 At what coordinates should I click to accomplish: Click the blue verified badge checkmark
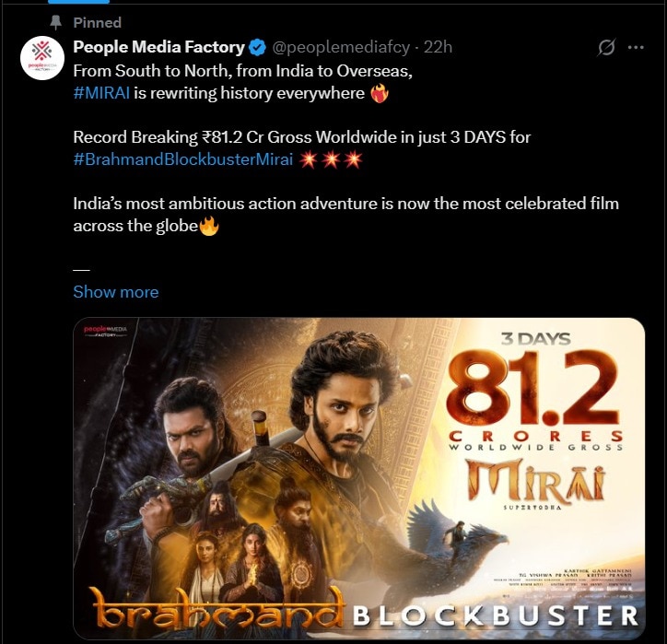pos(257,47)
